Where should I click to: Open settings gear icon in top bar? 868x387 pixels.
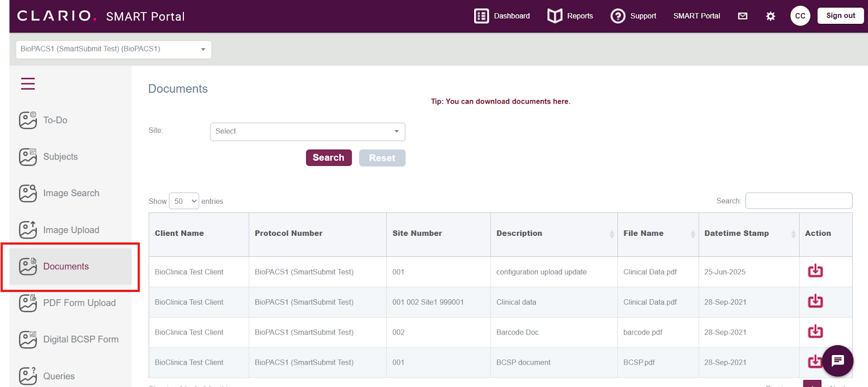[770, 16]
